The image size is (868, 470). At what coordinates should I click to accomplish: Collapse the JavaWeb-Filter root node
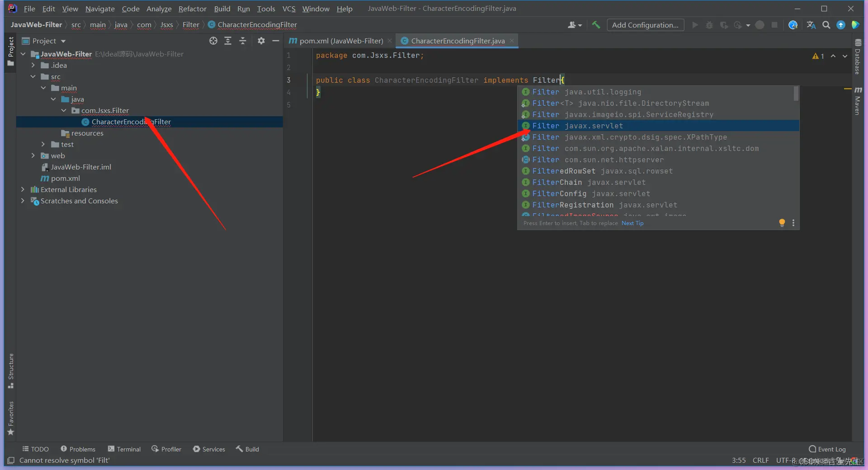pyautogui.click(x=23, y=54)
